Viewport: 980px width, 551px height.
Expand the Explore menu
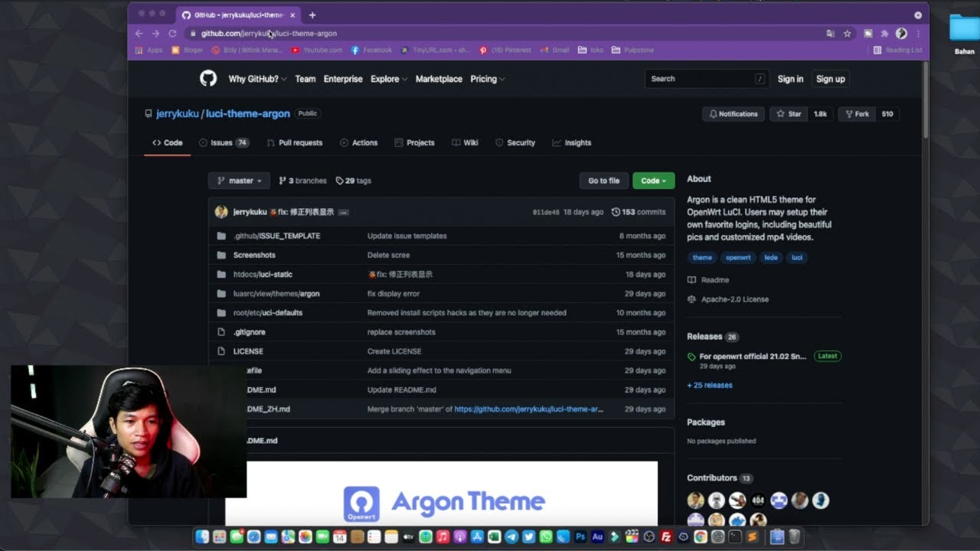click(389, 79)
